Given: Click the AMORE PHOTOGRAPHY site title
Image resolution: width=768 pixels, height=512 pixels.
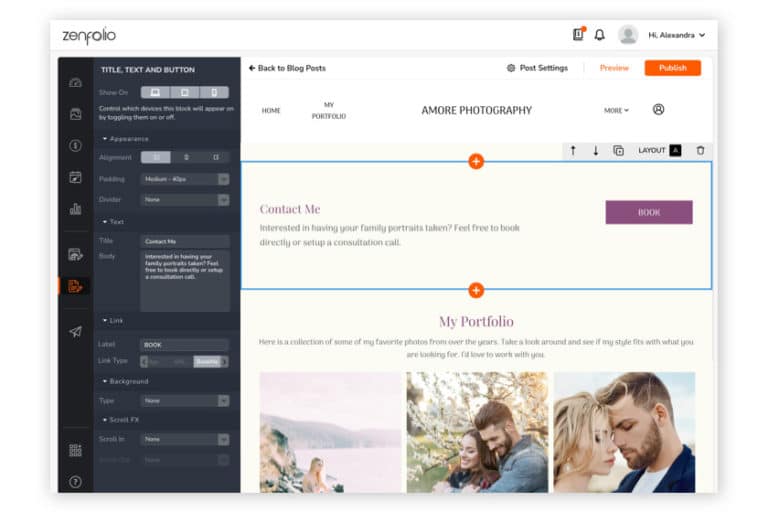Looking at the screenshot, I should point(477,110).
